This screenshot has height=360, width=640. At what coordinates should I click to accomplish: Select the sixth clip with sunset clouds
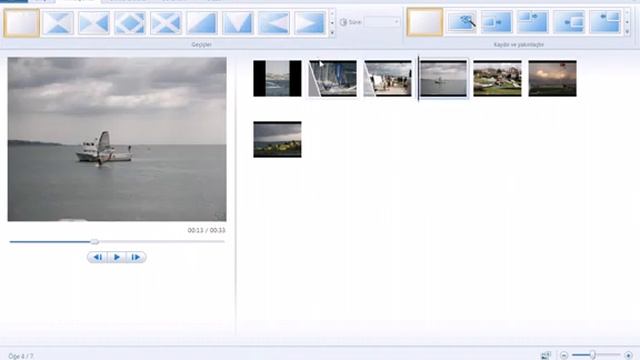point(553,78)
